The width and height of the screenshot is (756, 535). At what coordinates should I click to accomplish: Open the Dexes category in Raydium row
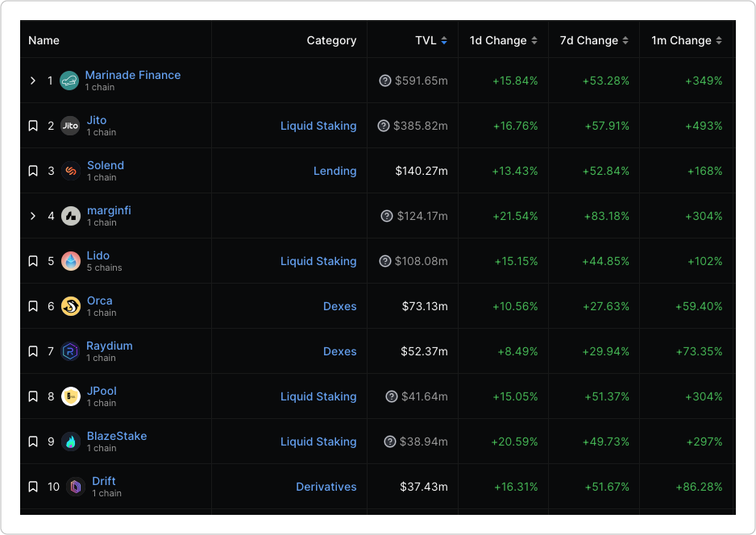(340, 352)
